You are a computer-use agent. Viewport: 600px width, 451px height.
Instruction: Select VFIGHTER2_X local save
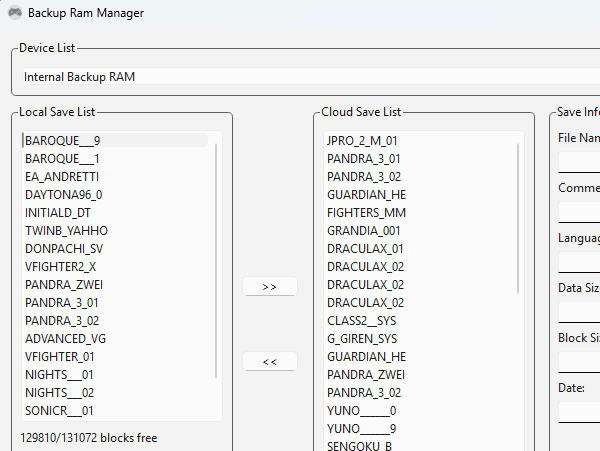pos(115,266)
